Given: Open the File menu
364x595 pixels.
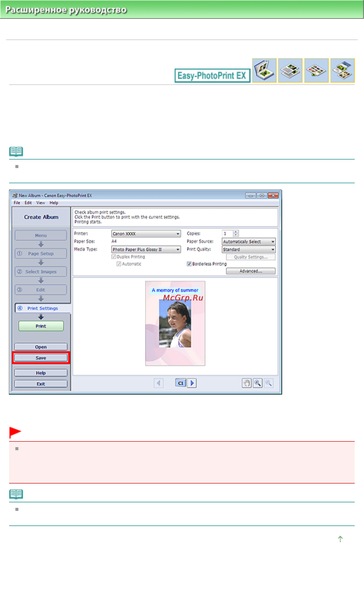Looking at the screenshot, I should coord(17,203).
